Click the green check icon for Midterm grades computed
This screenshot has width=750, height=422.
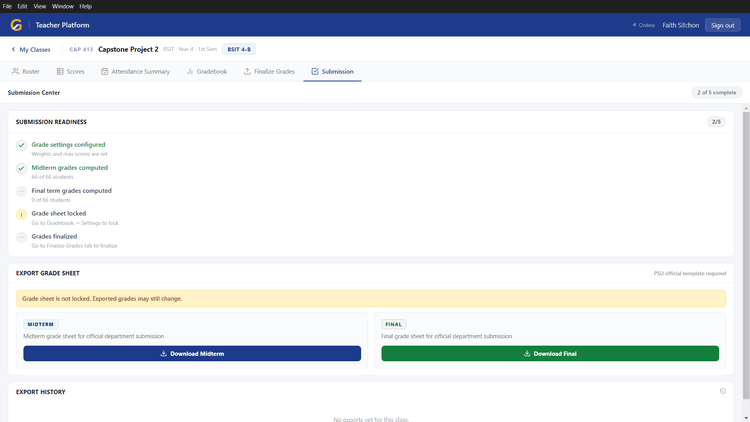tap(22, 168)
